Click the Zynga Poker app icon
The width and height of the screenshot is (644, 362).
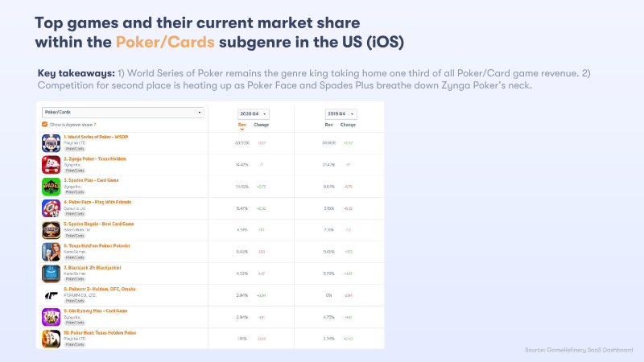click(51, 165)
